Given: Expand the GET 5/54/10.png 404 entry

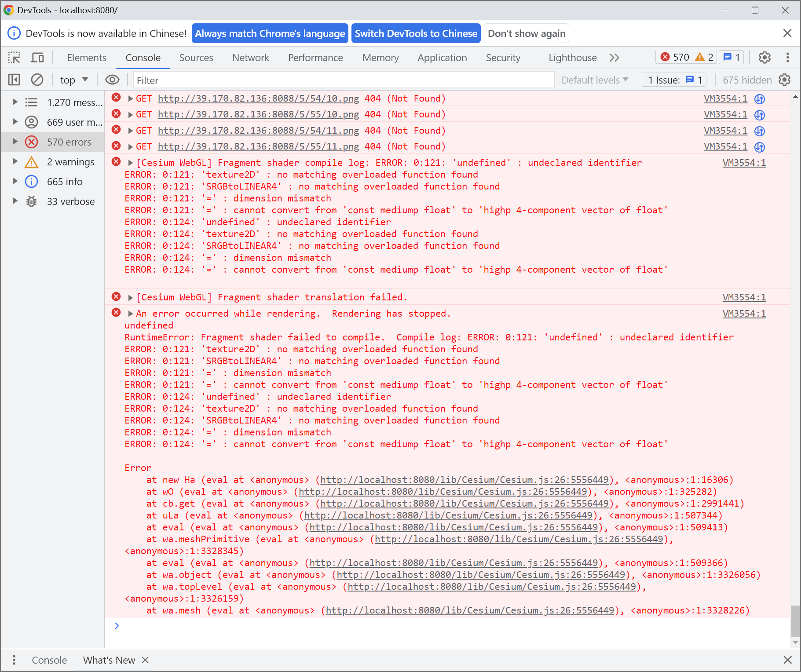Looking at the screenshot, I should coord(131,99).
